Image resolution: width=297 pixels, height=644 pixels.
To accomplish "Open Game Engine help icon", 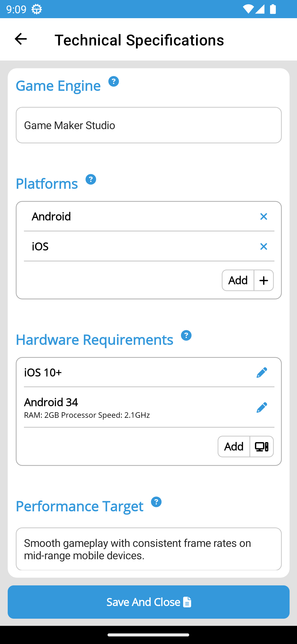I will click(113, 81).
